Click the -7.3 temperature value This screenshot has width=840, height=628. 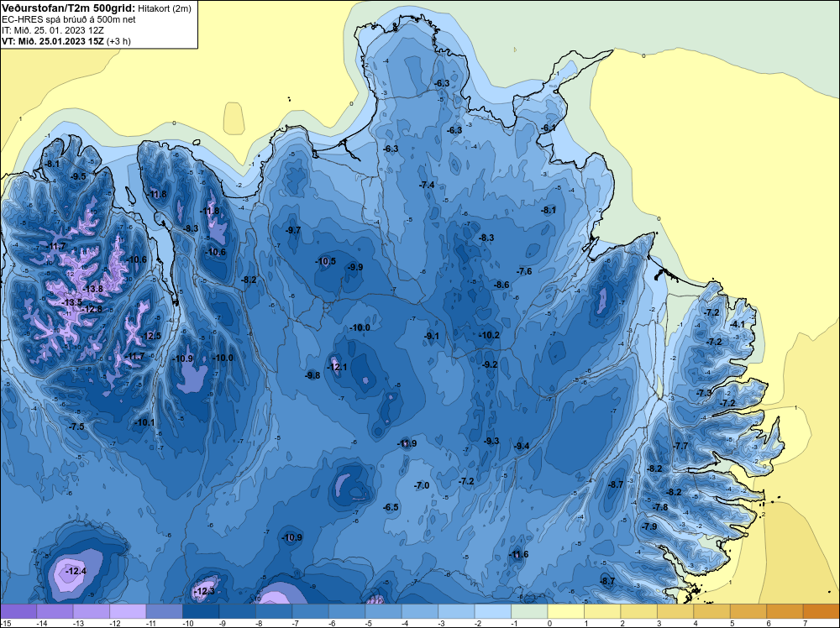pyautogui.click(x=704, y=393)
